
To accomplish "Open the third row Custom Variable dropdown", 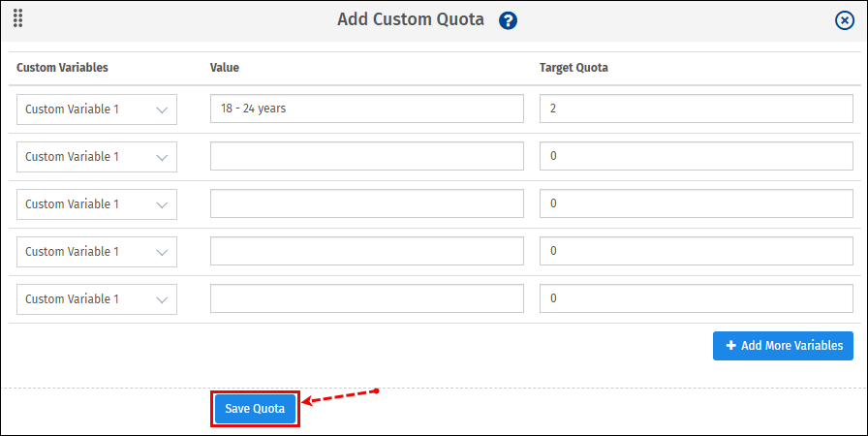I will click(x=97, y=204).
